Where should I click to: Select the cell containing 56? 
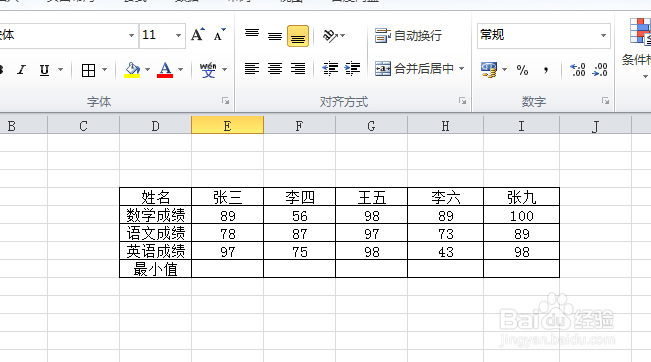point(299,215)
